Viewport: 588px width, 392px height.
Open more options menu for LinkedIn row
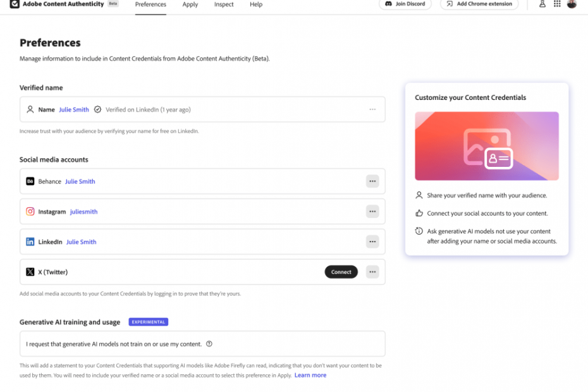point(372,242)
